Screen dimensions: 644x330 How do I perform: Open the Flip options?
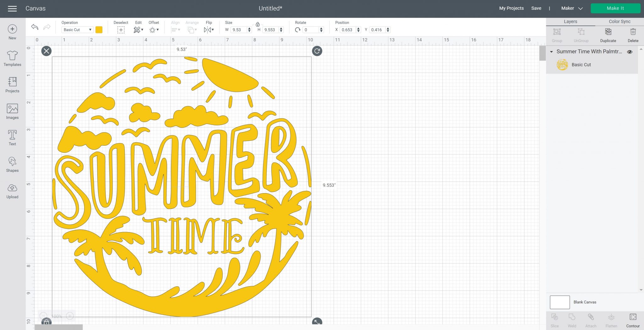coord(209,30)
